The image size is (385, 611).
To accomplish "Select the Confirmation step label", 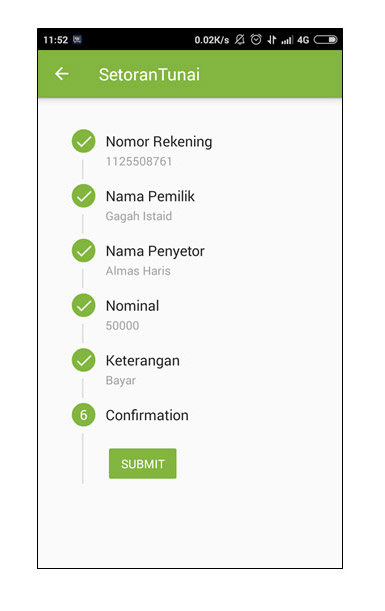I will click(147, 415).
